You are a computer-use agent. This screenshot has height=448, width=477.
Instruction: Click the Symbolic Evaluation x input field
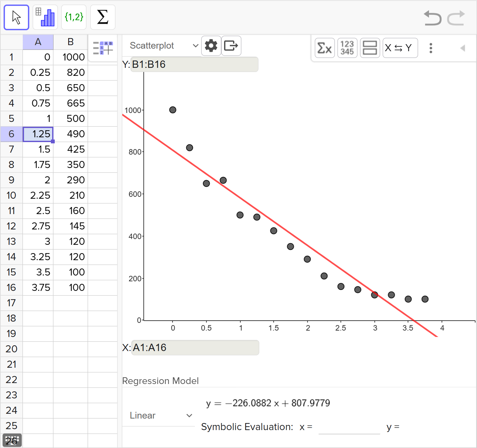pyautogui.click(x=349, y=427)
